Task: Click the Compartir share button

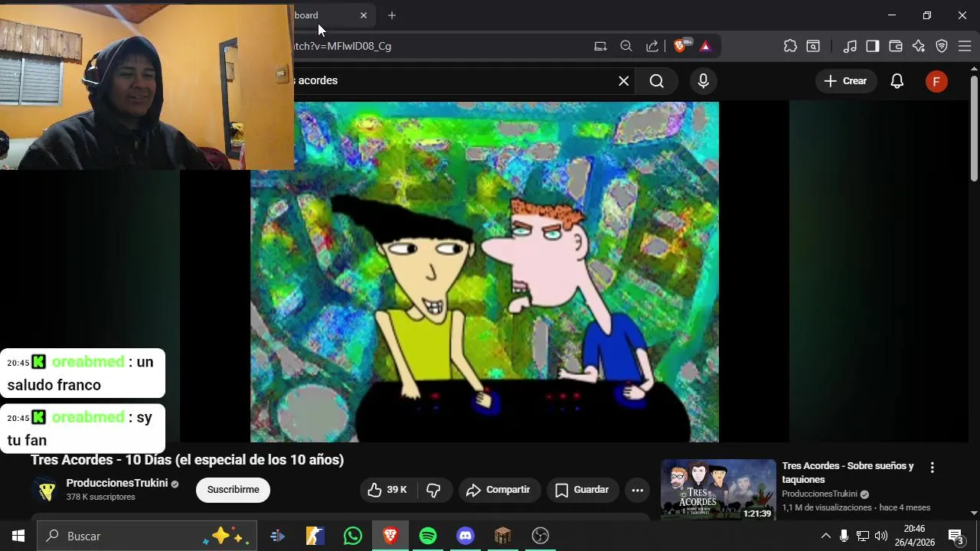Action: [499, 490]
